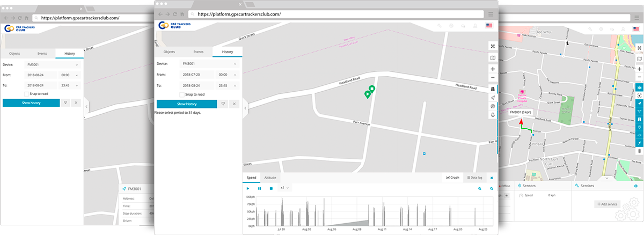This screenshot has width=644, height=235.
Task: Open the Events tab in center window
Action: (199, 52)
